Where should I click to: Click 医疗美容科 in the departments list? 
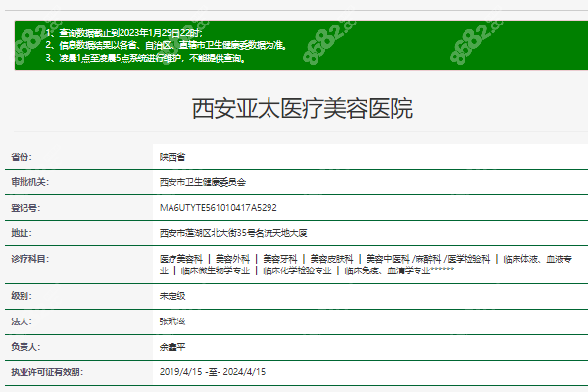pos(181,259)
